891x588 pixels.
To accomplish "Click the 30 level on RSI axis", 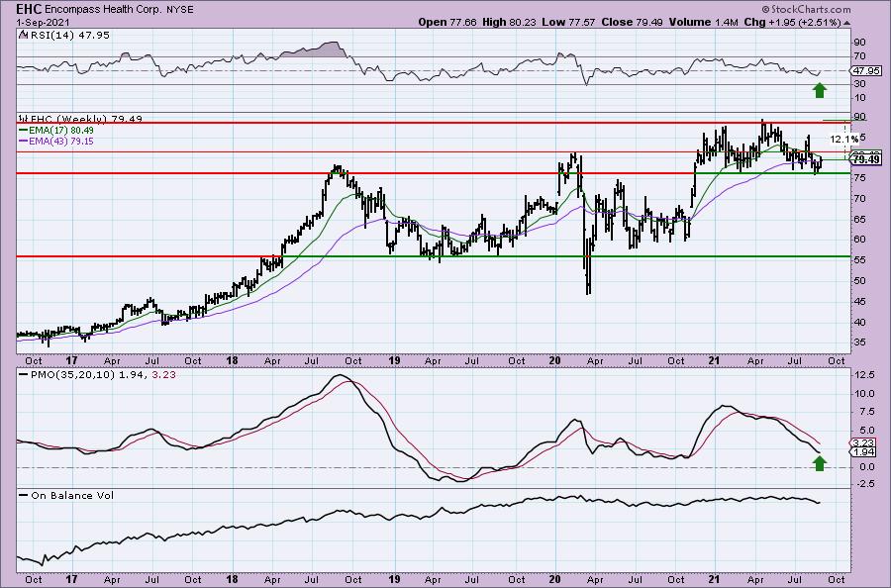I will coord(859,84).
